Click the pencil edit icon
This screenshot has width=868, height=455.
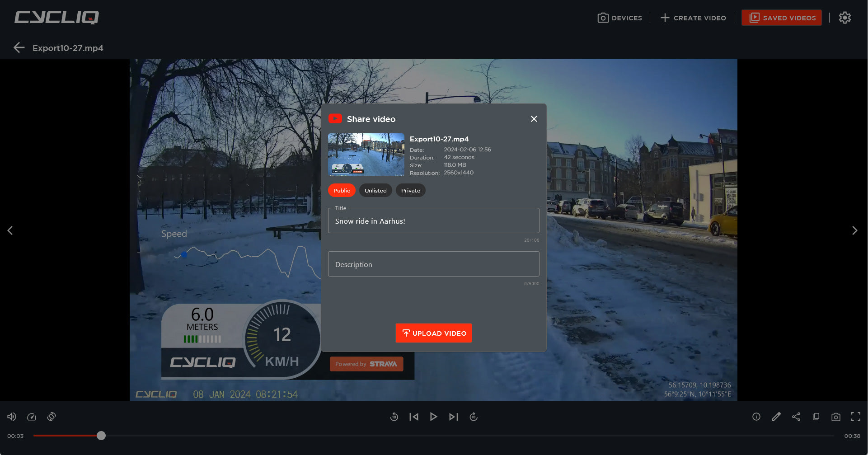click(776, 417)
